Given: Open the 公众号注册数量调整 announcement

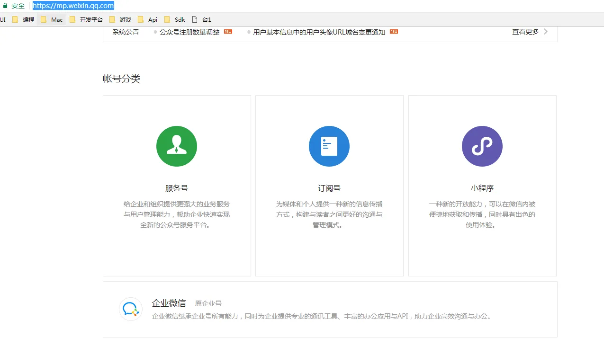Looking at the screenshot, I should click(189, 32).
